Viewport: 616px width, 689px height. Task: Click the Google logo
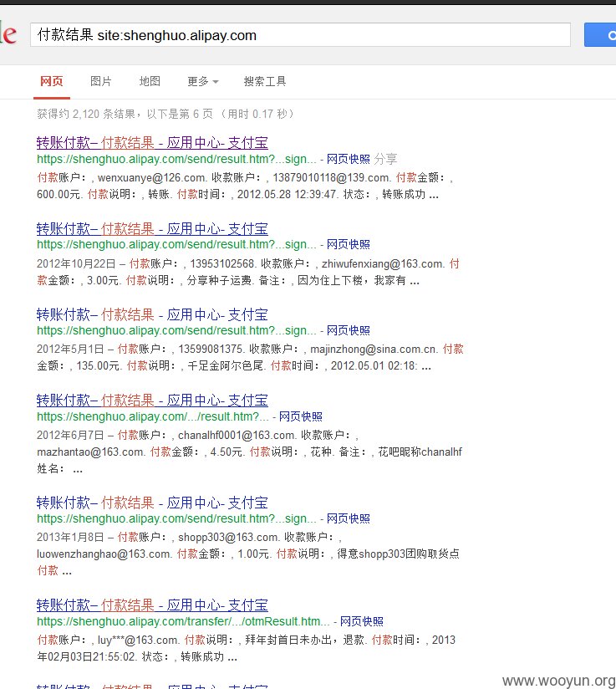[x=8, y=34]
